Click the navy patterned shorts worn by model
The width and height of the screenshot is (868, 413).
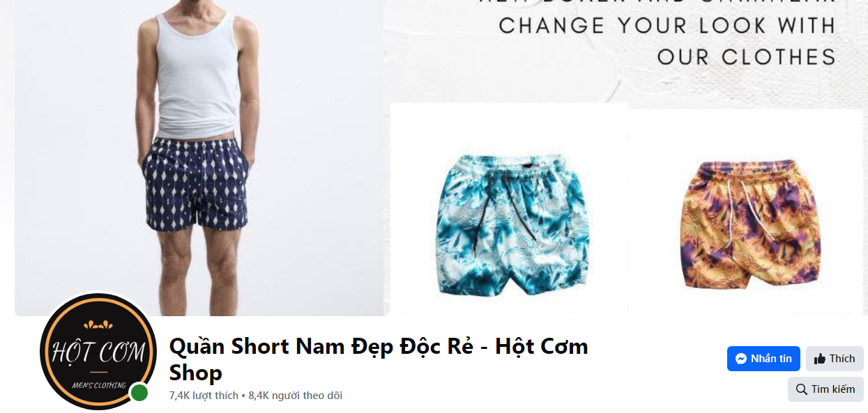pyautogui.click(x=197, y=184)
